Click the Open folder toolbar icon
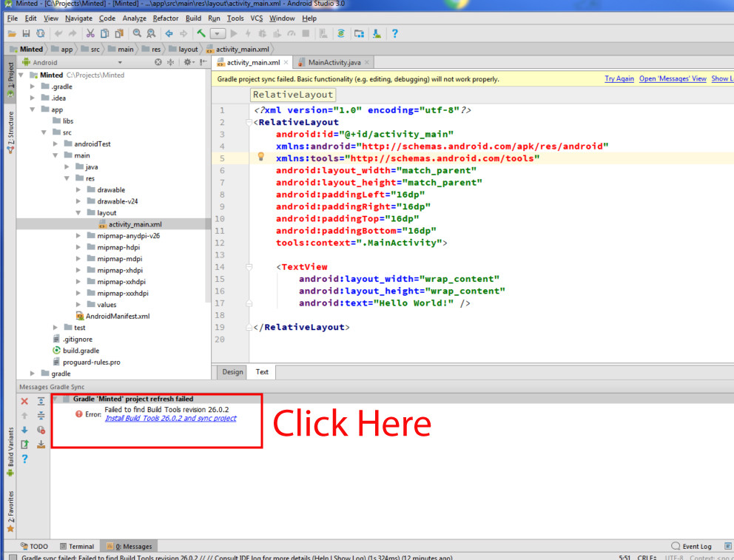Image resolution: width=734 pixels, height=560 pixels. [x=12, y=34]
